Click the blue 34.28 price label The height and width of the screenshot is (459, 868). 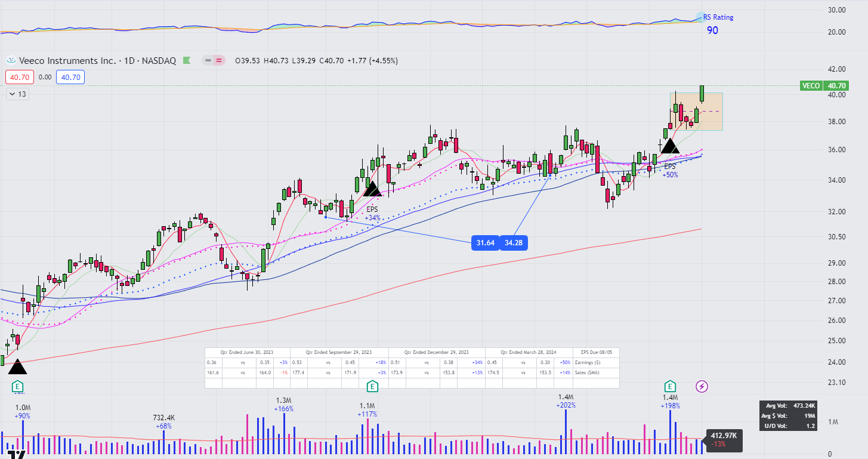pos(513,243)
